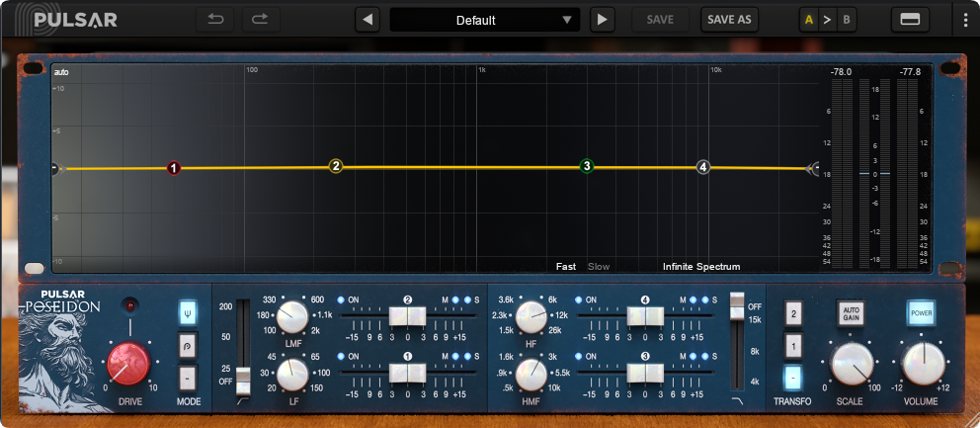This screenshot has width=980, height=428.
Task: Click the LMF frequency knob
Action: click(x=292, y=316)
